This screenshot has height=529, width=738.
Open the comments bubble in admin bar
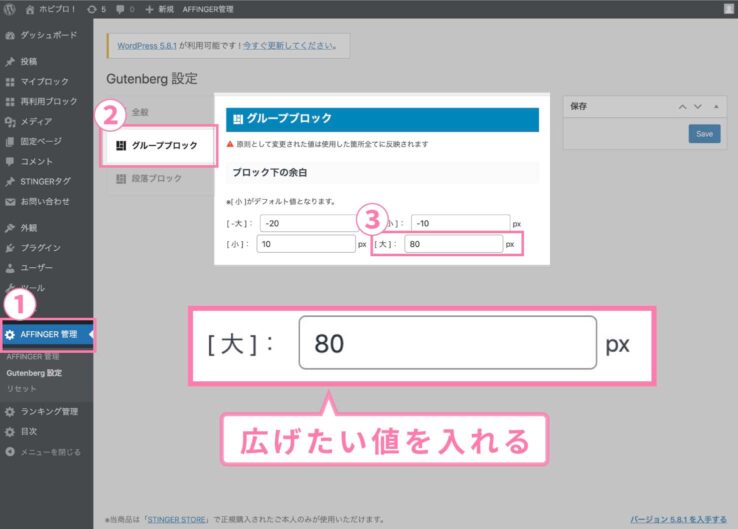pos(125,9)
